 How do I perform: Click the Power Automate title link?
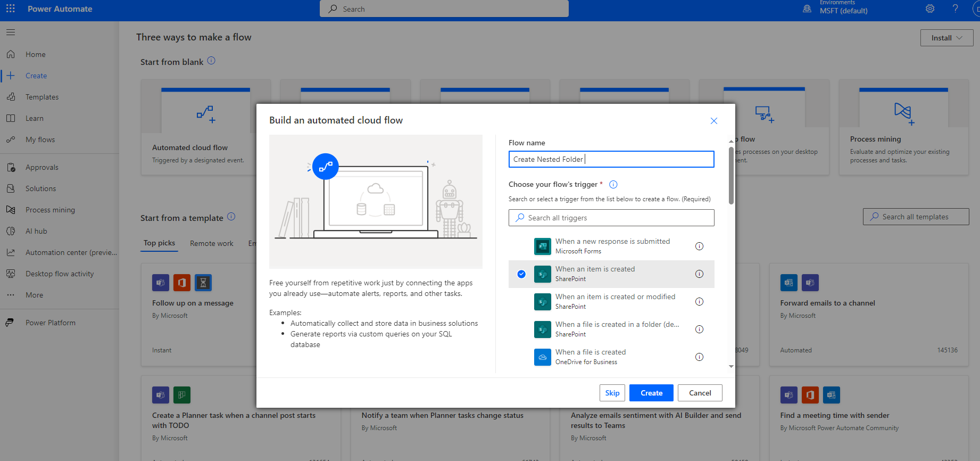(x=60, y=9)
